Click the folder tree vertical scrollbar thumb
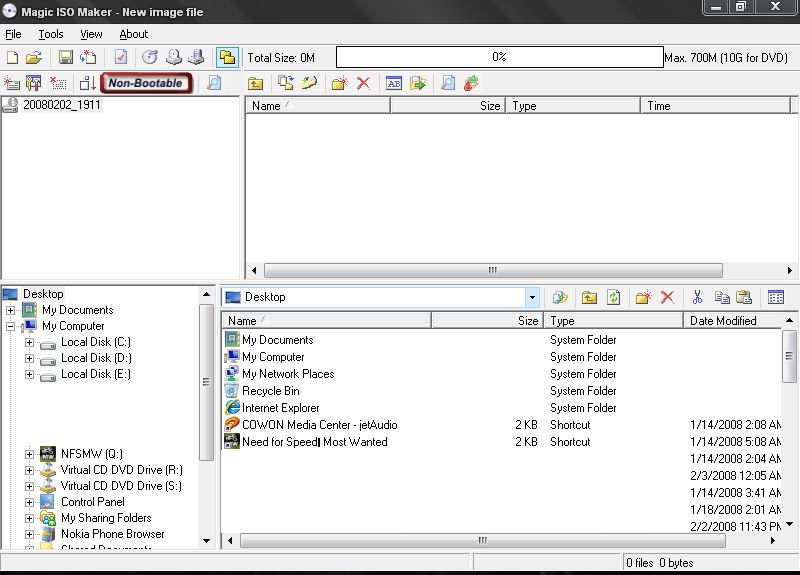800x575 pixels. pyautogui.click(x=206, y=382)
